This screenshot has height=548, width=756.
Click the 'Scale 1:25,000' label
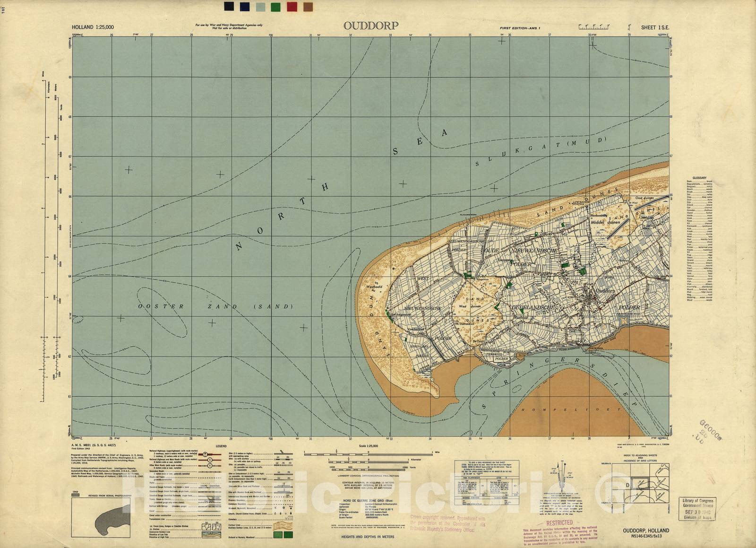(369, 446)
